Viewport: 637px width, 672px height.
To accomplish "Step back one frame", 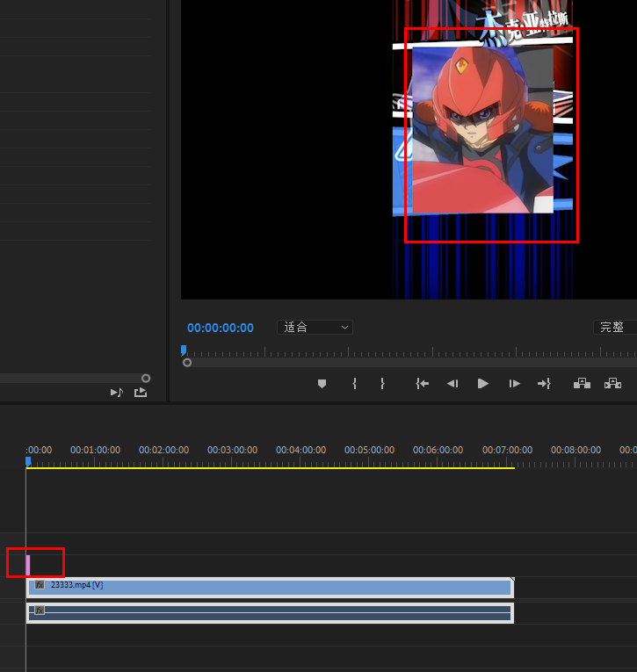I will click(x=452, y=384).
